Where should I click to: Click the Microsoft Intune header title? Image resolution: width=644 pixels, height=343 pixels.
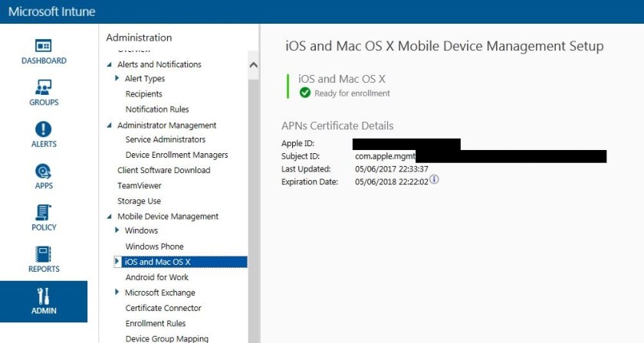point(52,11)
